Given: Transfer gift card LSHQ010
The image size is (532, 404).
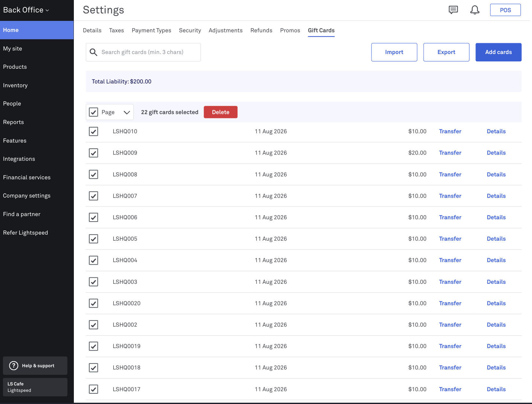Looking at the screenshot, I should pyautogui.click(x=450, y=131).
